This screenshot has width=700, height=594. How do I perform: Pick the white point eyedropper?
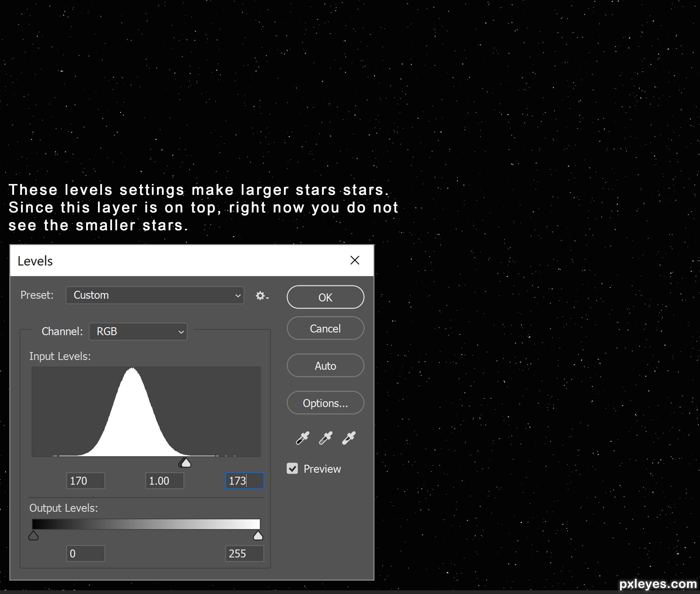point(349,438)
